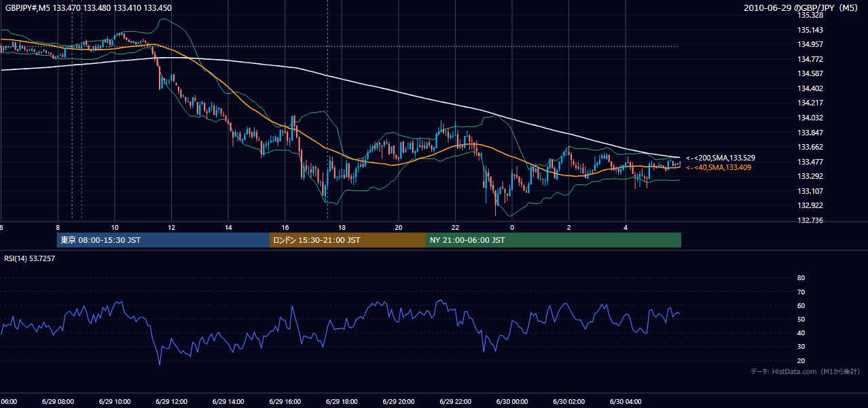Screen dimensions: 868x408
Task: Click RSI axis level 40
Action: pyautogui.click(x=801, y=333)
